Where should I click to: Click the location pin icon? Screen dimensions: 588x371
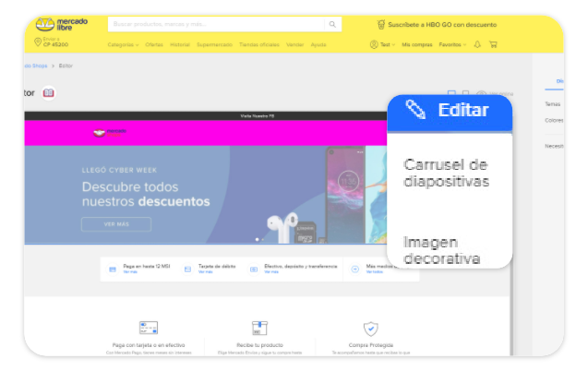(38, 42)
